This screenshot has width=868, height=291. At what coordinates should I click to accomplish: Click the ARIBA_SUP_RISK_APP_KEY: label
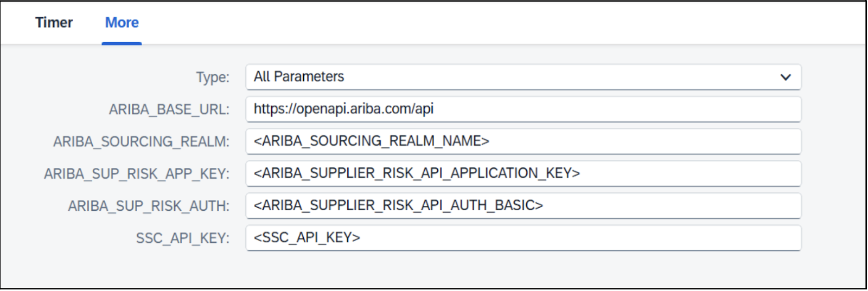(137, 174)
